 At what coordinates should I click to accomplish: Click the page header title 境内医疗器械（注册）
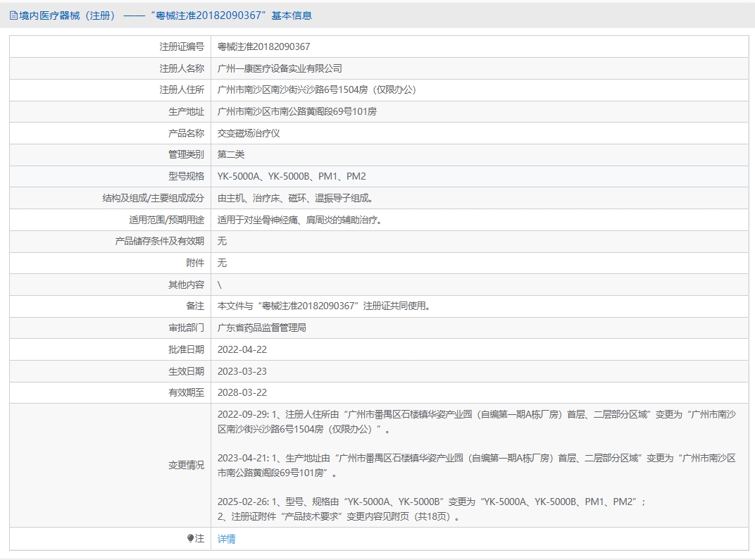click(69, 16)
